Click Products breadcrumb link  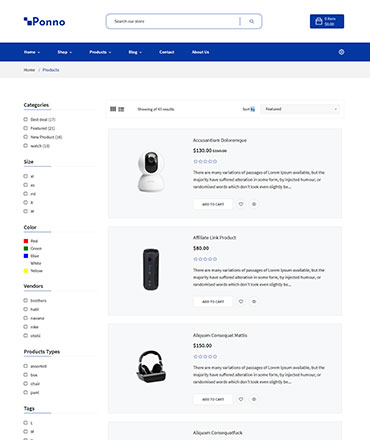click(51, 70)
